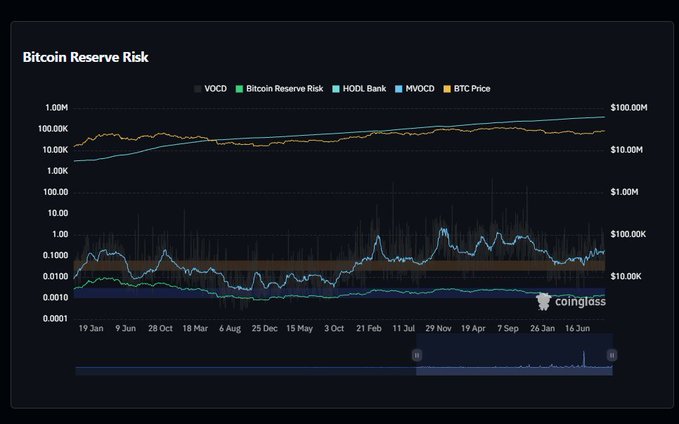Viewport: 679px width, 424px height.
Task: Click the 16 Jun x-axis label
Action: coord(577,329)
